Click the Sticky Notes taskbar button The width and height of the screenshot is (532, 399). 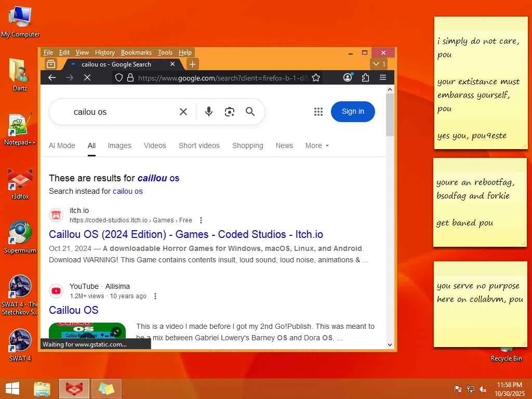point(106,389)
